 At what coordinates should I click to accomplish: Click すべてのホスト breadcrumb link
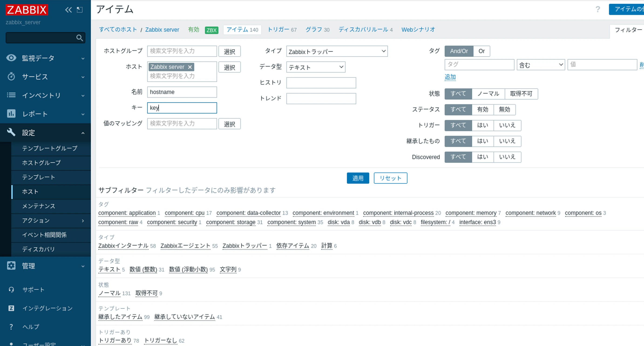(x=118, y=30)
